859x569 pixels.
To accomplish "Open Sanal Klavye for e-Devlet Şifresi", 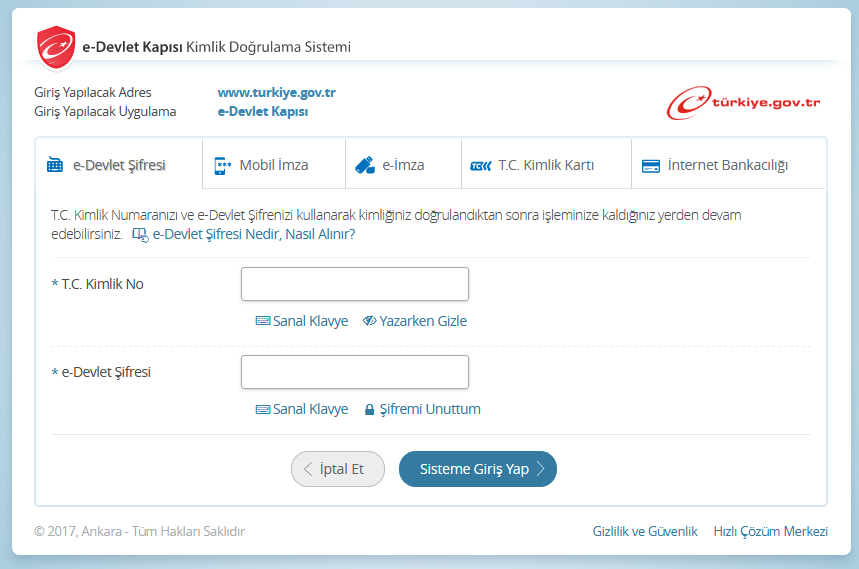I will (302, 409).
